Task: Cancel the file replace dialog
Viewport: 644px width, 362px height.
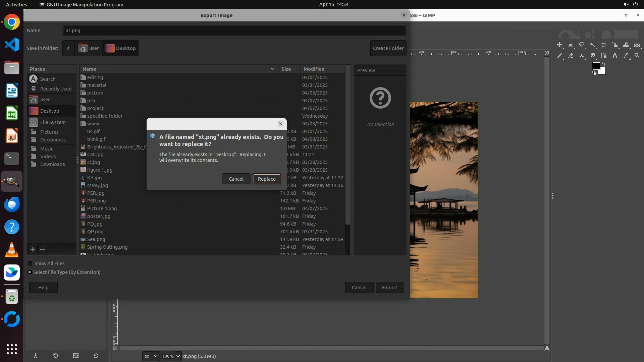Action: pyautogui.click(x=236, y=179)
